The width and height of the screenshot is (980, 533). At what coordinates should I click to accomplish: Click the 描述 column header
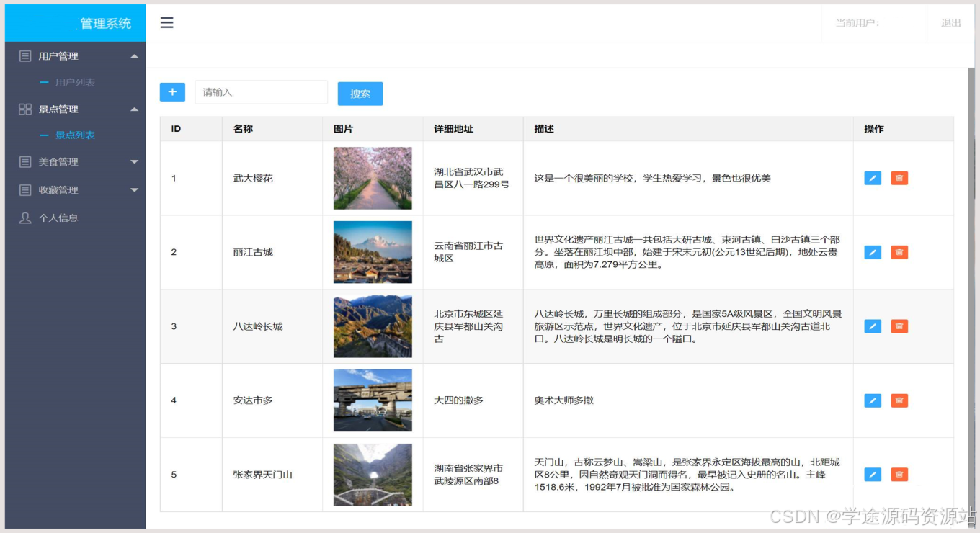[544, 129]
